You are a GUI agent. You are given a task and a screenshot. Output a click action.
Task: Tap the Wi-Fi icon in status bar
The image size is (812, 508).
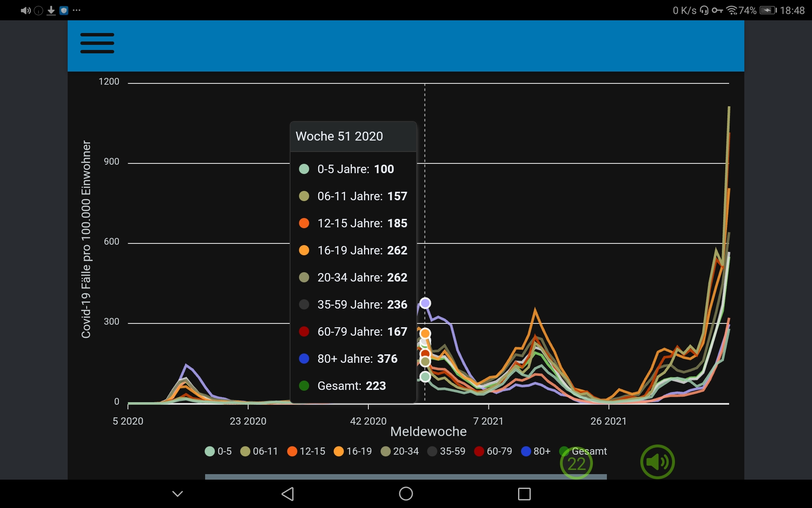point(731,10)
